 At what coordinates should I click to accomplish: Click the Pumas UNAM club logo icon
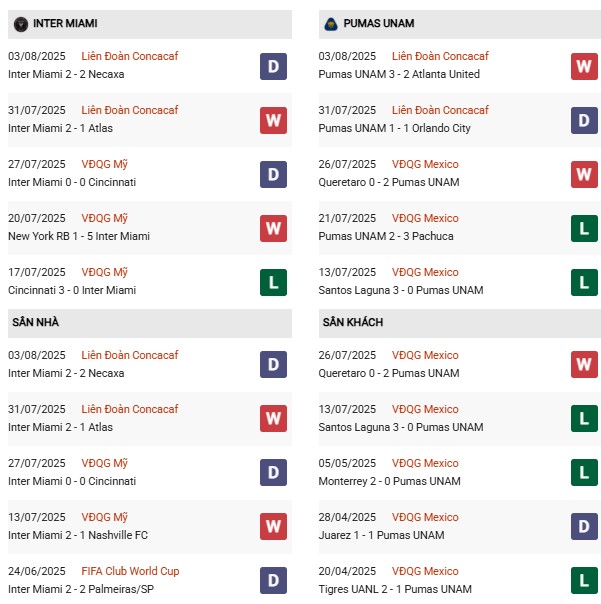tap(331, 23)
